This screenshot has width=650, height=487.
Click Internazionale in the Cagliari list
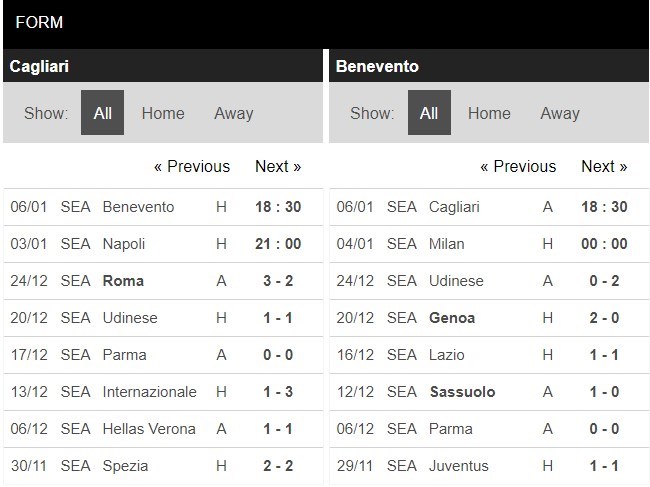tap(149, 392)
